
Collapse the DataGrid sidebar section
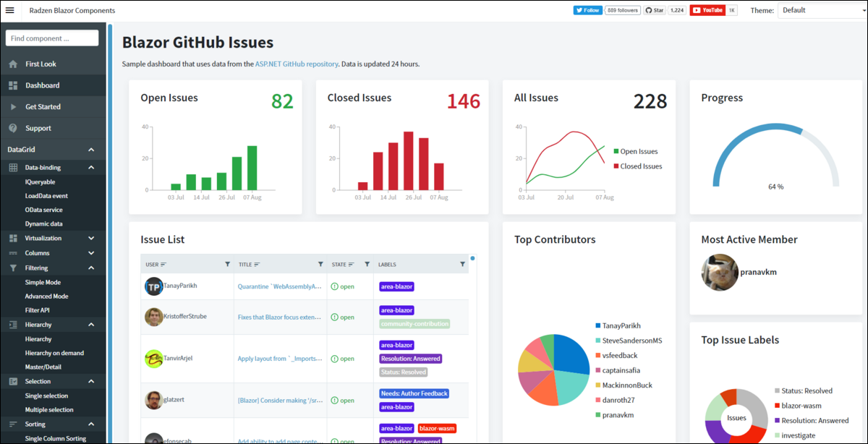(91, 150)
